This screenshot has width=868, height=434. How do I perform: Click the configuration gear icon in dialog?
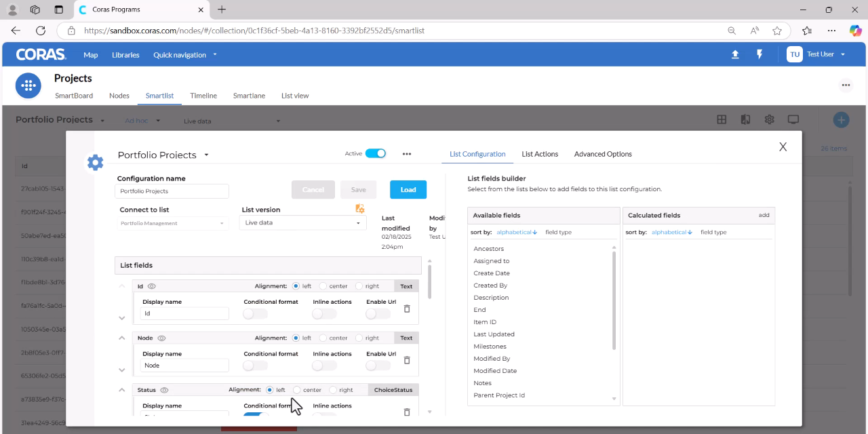click(x=96, y=162)
